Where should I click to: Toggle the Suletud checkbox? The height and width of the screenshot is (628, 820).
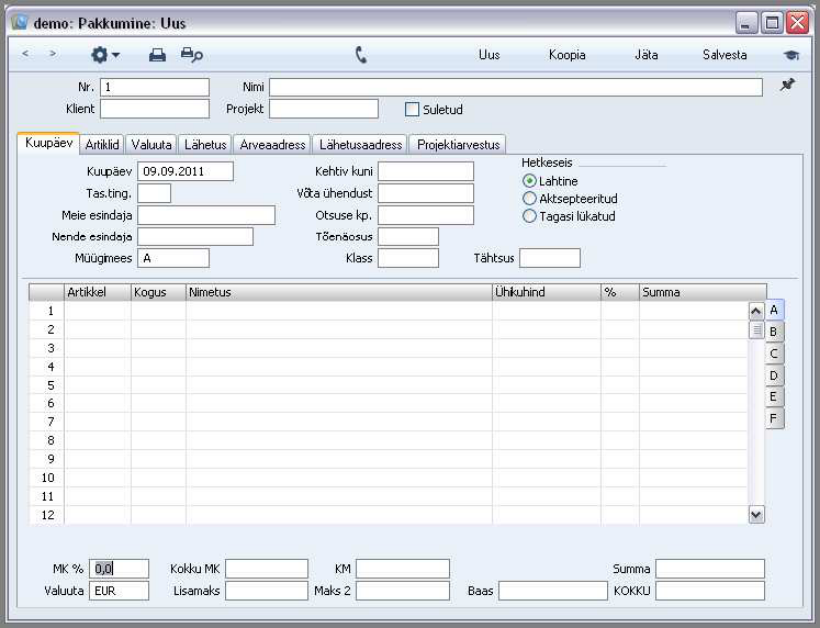[412, 109]
